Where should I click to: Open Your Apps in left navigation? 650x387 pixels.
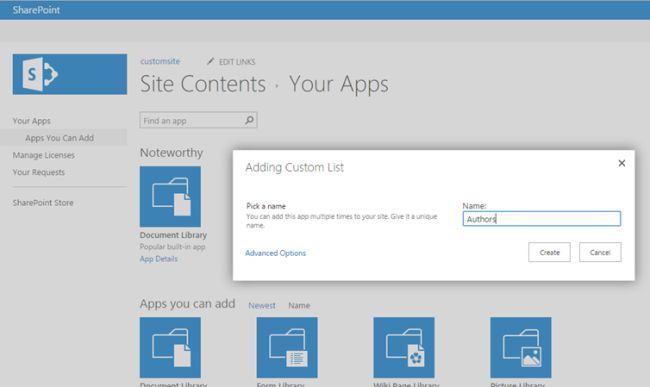click(x=32, y=121)
